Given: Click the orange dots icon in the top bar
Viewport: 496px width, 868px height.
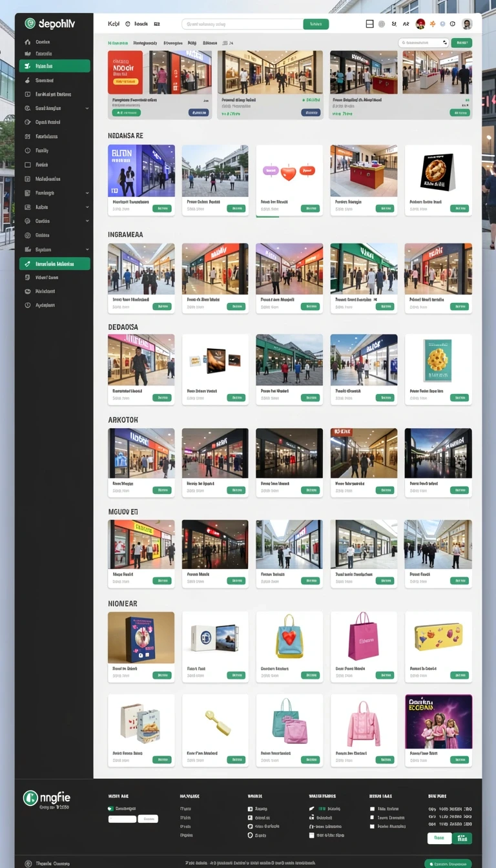Looking at the screenshot, I should (x=433, y=24).
